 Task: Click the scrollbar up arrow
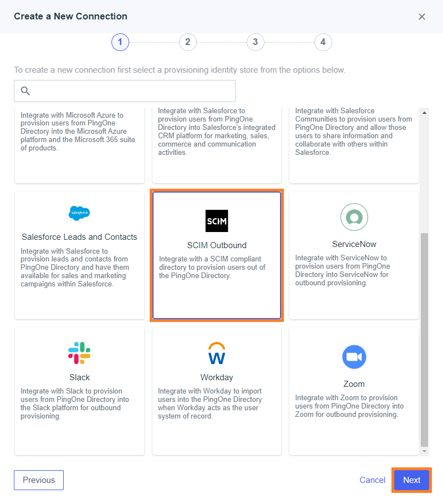click(424, 113)
